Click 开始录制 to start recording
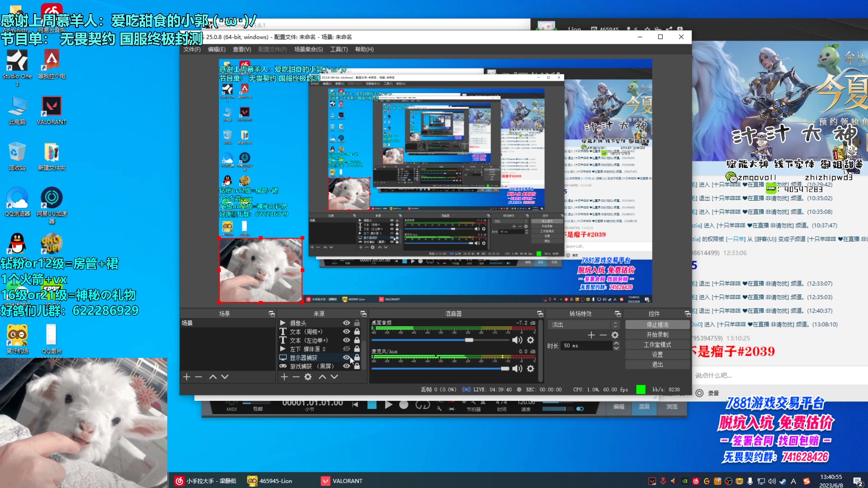 (x=657, y=334)
